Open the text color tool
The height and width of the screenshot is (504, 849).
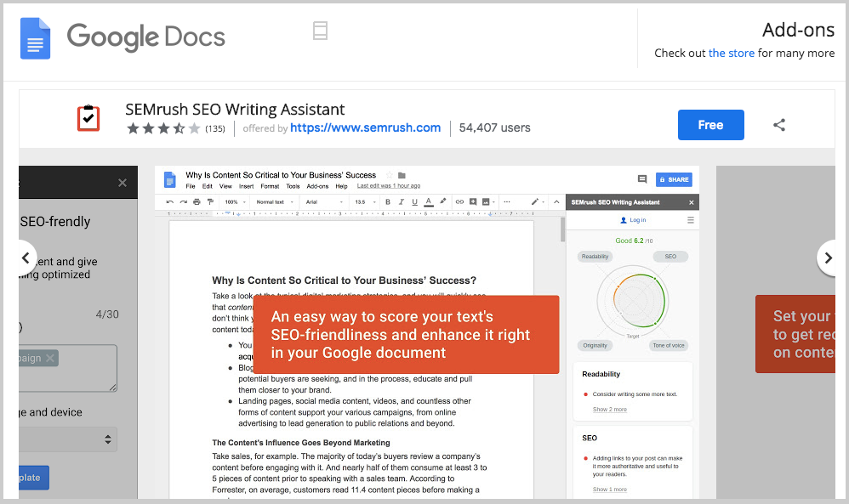[x=428, y=201]
